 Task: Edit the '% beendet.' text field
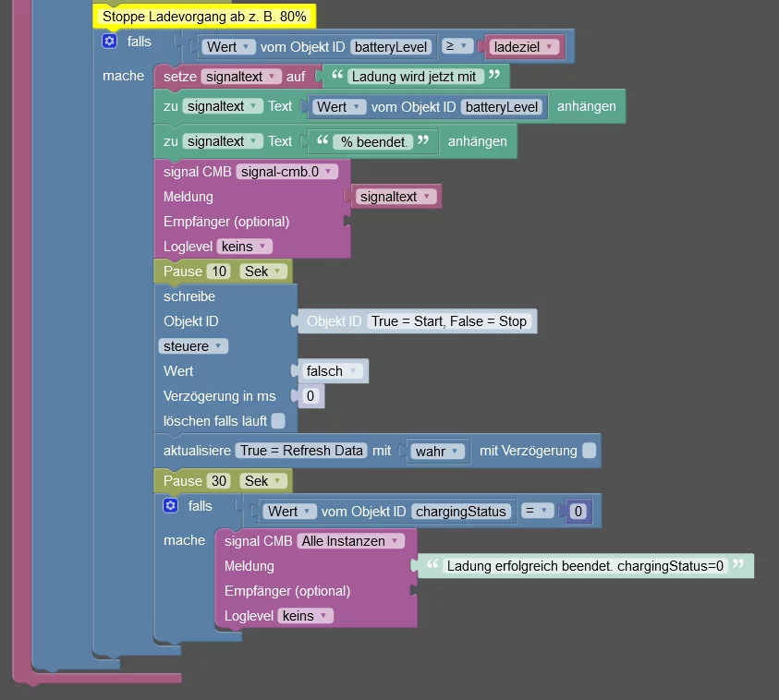click(372, 141)
